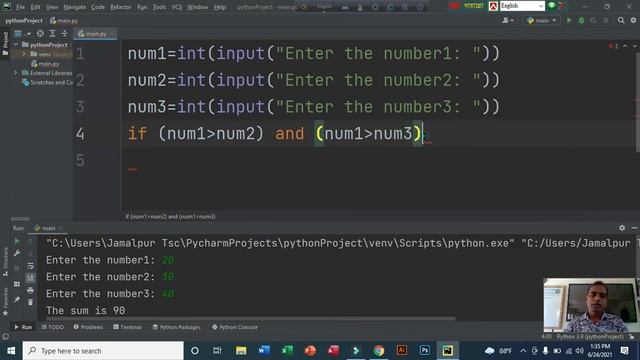Open Run panel settings gear
Viewport: 640px width, 360px height.
click(x=622, y=228)
